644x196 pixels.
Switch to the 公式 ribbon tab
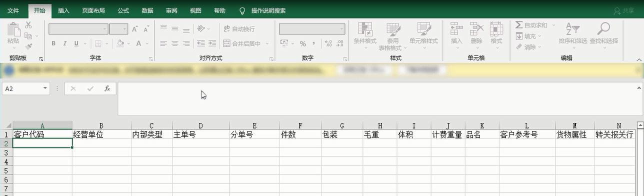coord(123,10)
